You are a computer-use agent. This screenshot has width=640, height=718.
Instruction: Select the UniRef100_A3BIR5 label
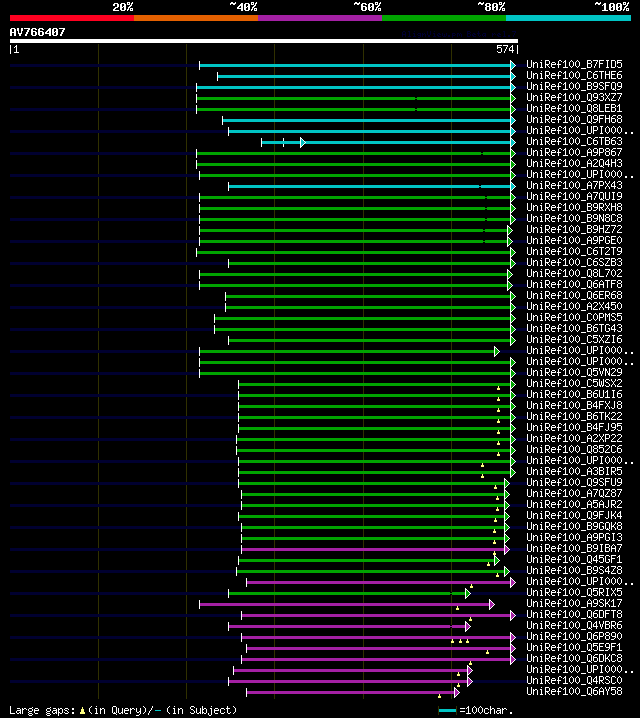574,471
